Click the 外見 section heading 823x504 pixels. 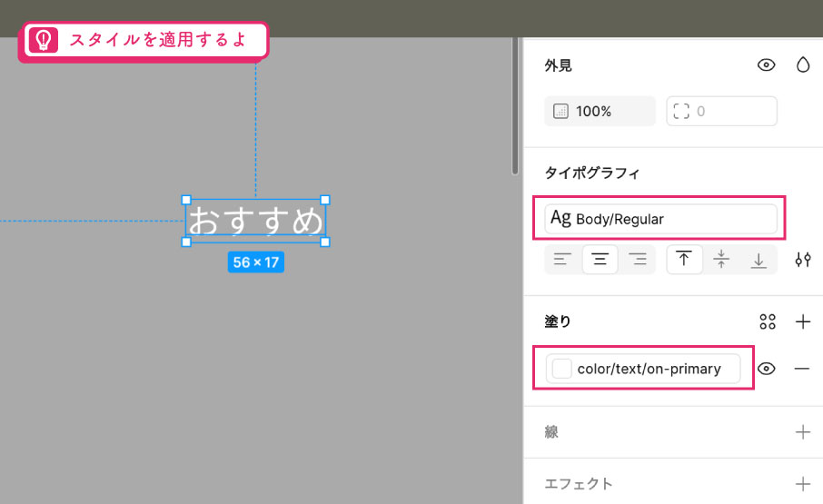click(558, 65)
